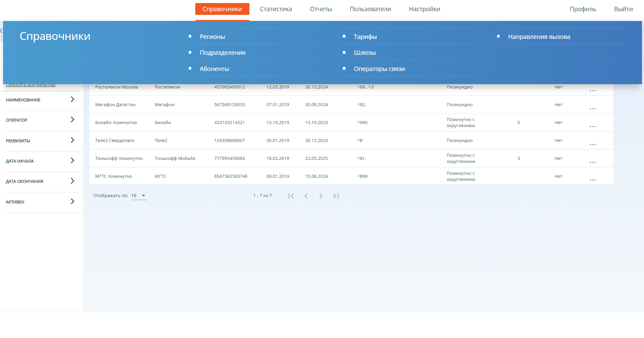The image size is (644, 338).
Task: Click the Тинькофф Мобайл operator cell
Action: point(175,159)
